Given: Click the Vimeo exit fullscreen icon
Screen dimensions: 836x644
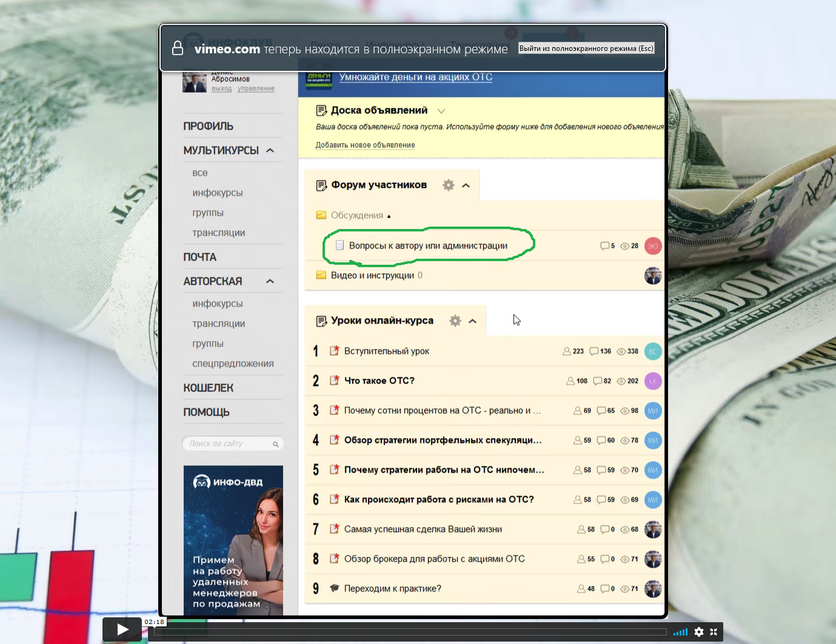Looking at the screenshot, I should tap(714, 632).
